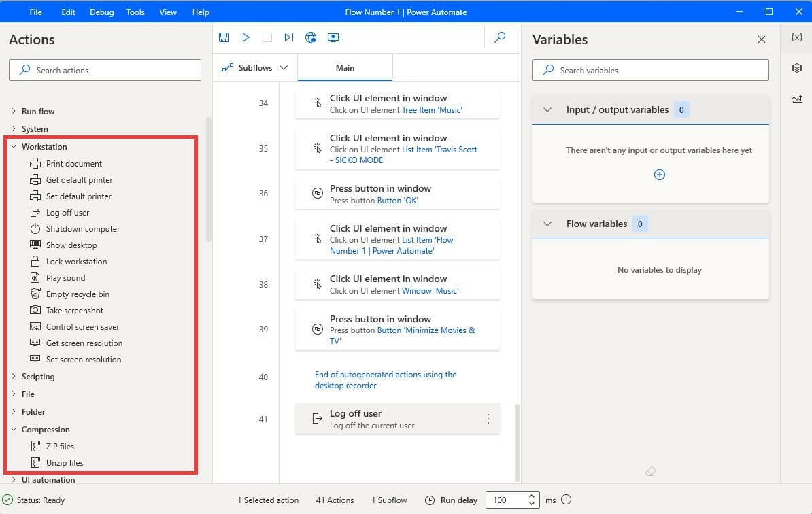Open the Tools menu
This screenshot has height=514, width=812.
(135, 12)
